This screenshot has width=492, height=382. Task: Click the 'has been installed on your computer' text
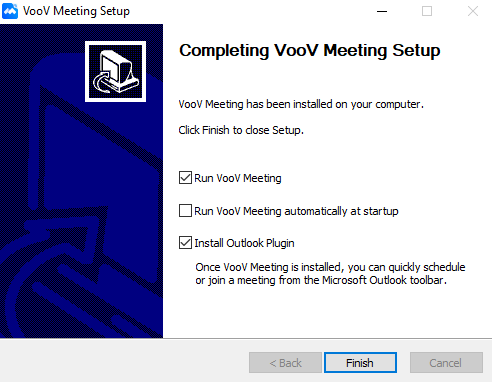tap(335, 104)
